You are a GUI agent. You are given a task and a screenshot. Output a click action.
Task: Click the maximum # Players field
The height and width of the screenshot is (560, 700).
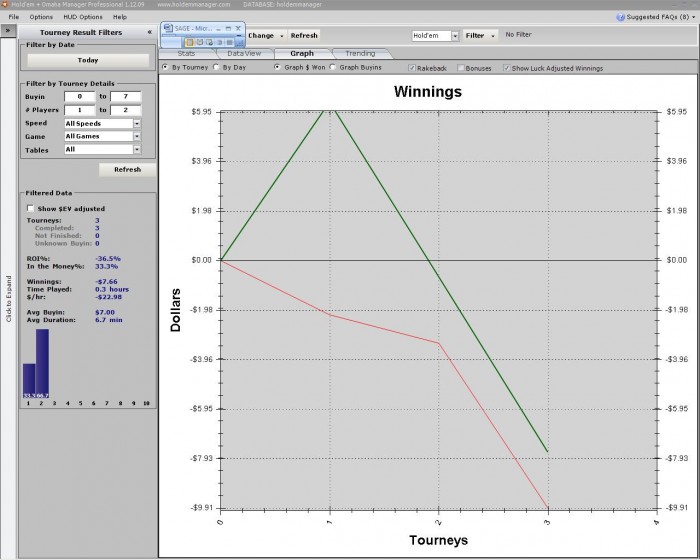coord(125,110)
